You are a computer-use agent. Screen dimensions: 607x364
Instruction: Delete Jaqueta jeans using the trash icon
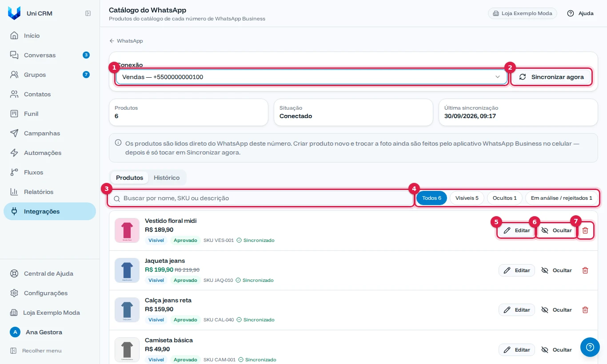point(585,270)
